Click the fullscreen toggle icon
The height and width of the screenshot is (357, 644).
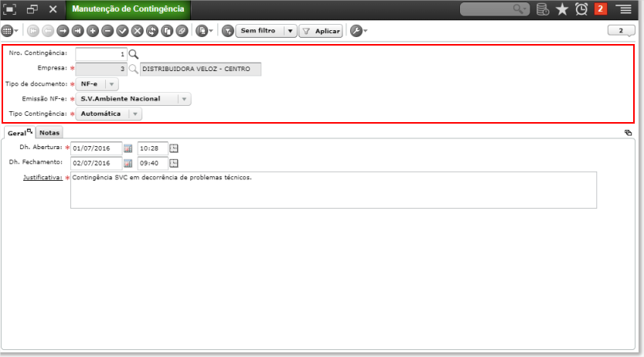point(9,9)
